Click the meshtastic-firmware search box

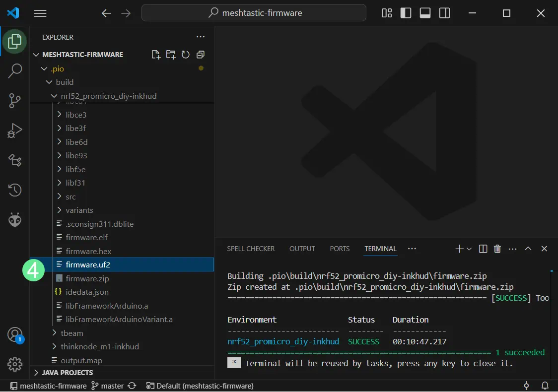coord(254,13)
